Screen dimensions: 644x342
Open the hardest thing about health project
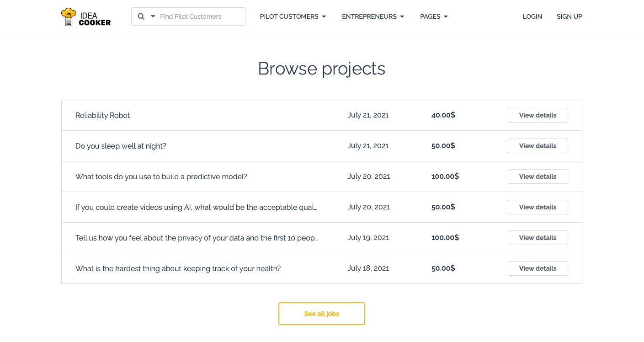click(x=178, y=269)
